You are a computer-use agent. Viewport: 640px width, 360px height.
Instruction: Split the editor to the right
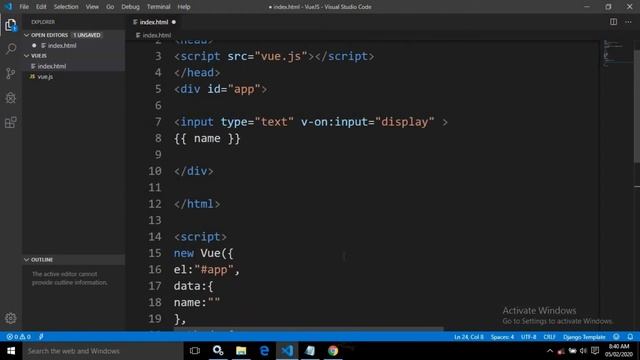pos(613,22)
